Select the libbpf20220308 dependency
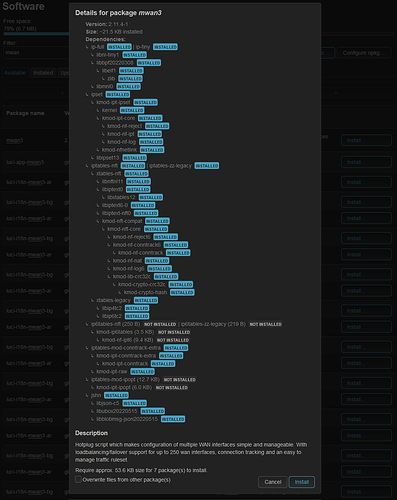397x500 pixels. (x=115, y=63)
